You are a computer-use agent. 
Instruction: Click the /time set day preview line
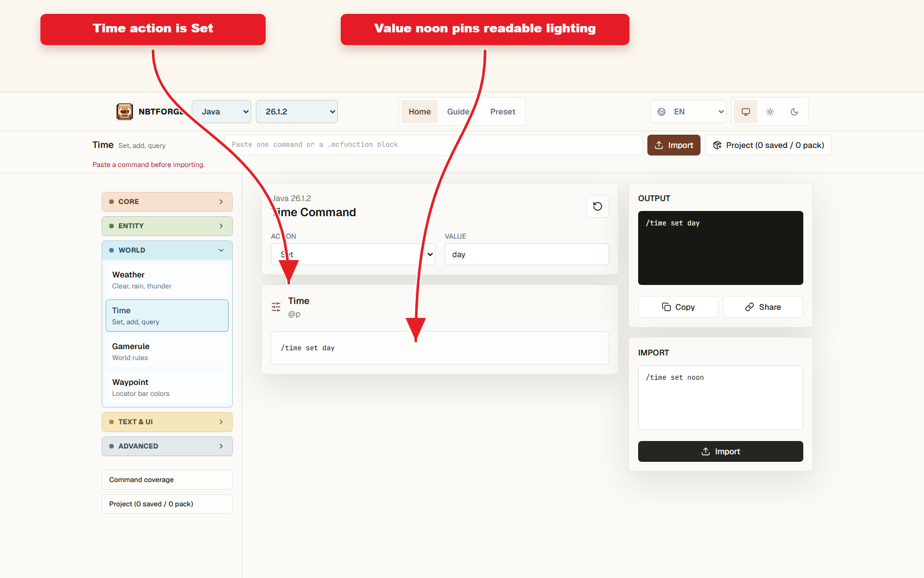(x=440, y=348)
